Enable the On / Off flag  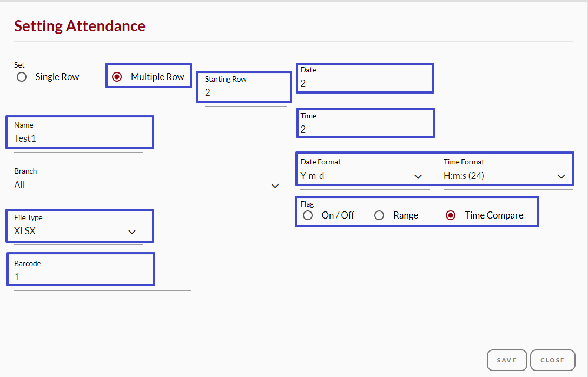pyautogui.click(x=308, y=215)
